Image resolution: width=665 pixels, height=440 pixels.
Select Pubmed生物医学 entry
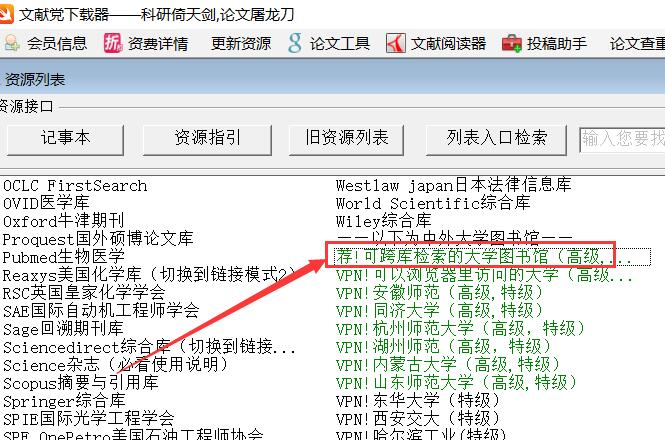click(x=63, y=257)
